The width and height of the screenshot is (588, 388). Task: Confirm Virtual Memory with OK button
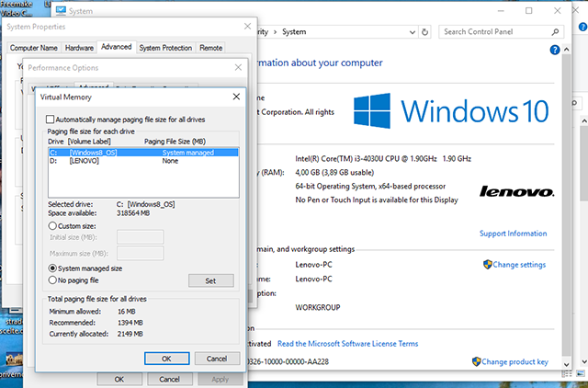[x=166, y=359]
